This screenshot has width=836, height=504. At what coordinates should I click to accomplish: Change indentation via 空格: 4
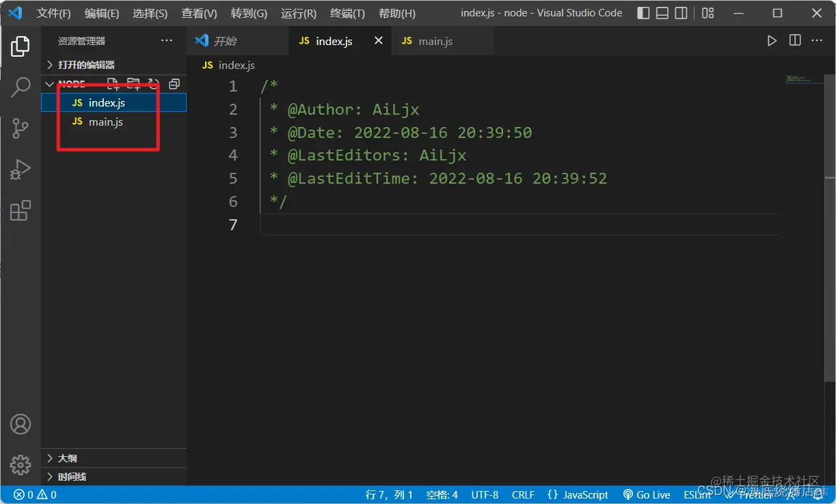(x=442, y=495)
